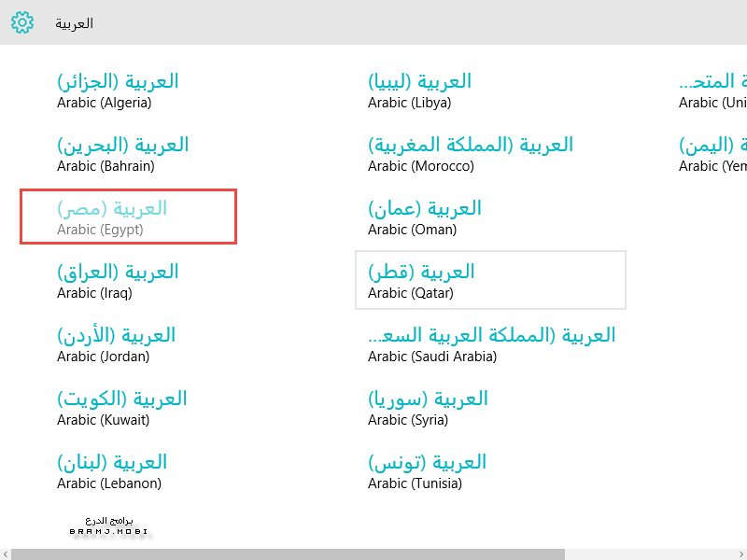Choose Arabic (Bahrain) option
747x560 pixels.
point(122,154)
